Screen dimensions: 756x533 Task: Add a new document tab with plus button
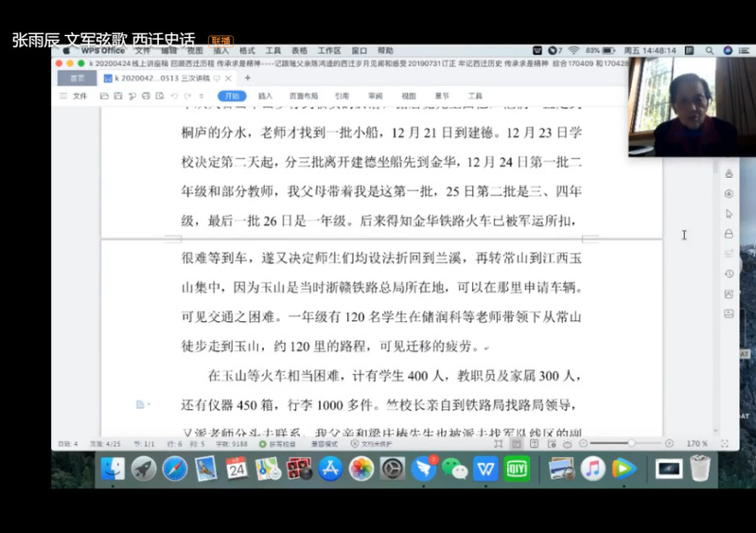tap(248, 78)
